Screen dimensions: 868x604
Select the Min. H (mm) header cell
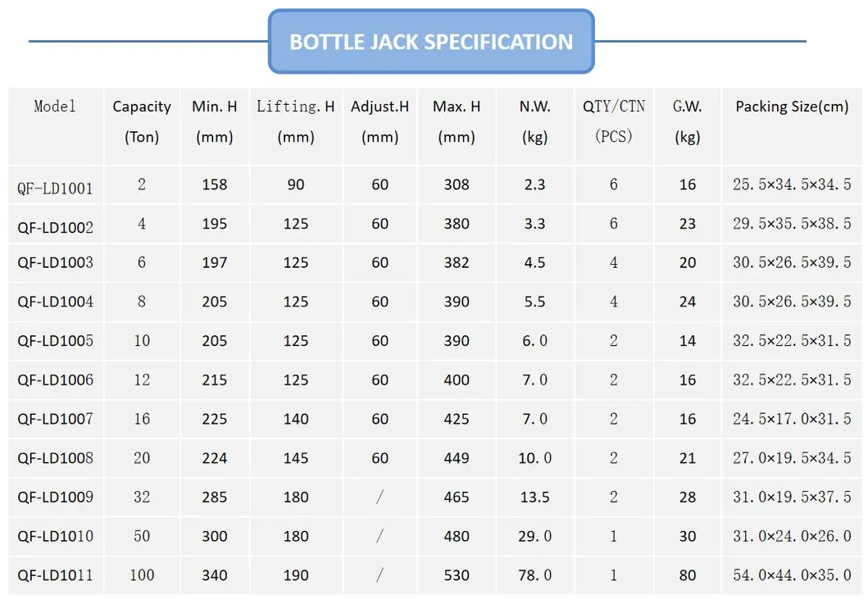tap(215, 121)
